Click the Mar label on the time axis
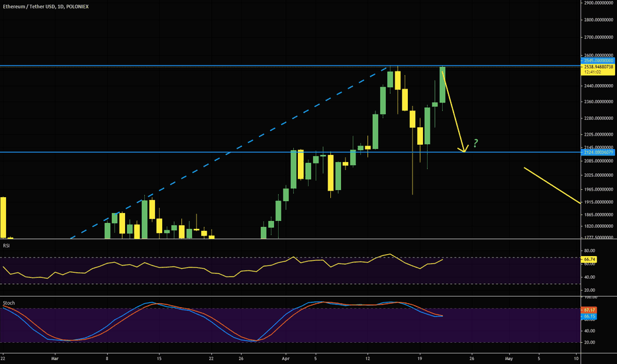The image size is (617, 364). click(x=55, y=359)
